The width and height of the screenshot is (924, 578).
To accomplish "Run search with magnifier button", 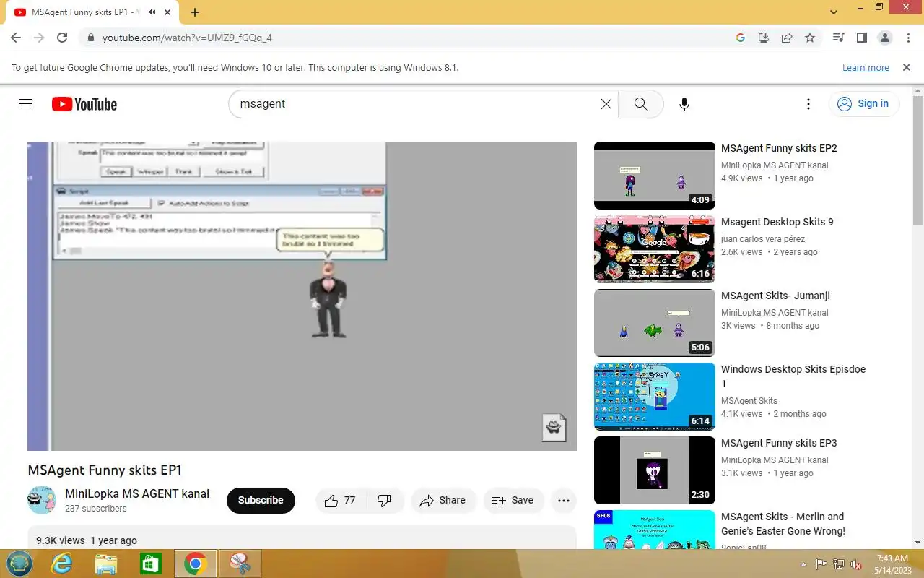I will click(x=640, y=104).
